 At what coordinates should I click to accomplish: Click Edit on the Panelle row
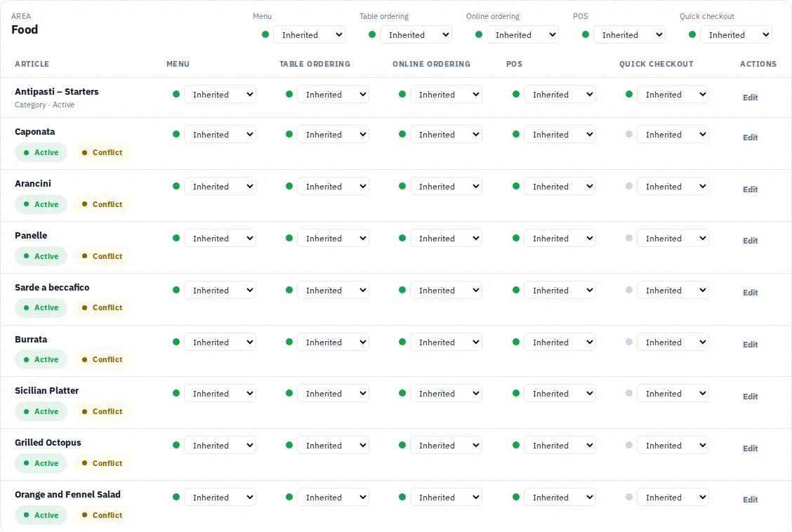[750, 241]
